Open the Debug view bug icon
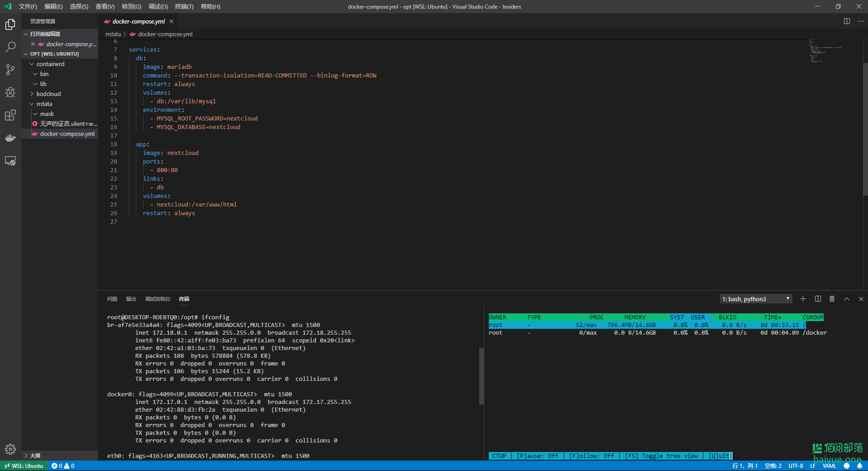The width and height of the screenshot is (868, 471). (x=10, y=92)
